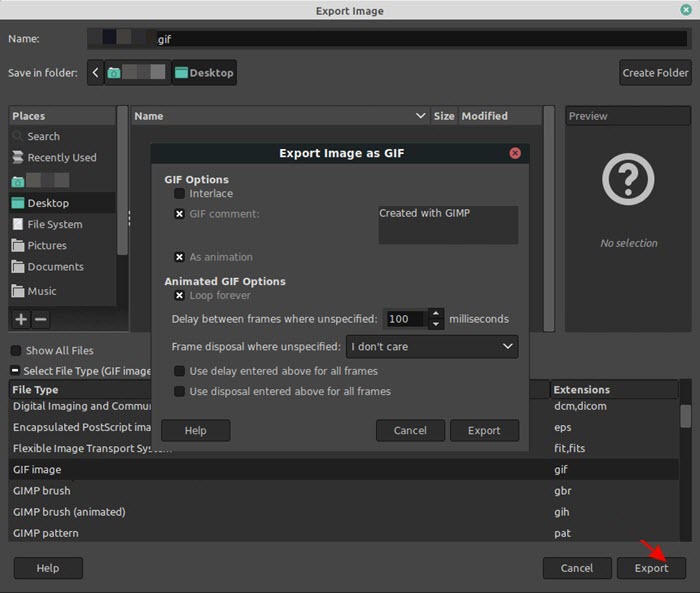This screenshot has width=700, height=593.
Task: Click the question mark preview icon
Action: click(x=628, y=180)
